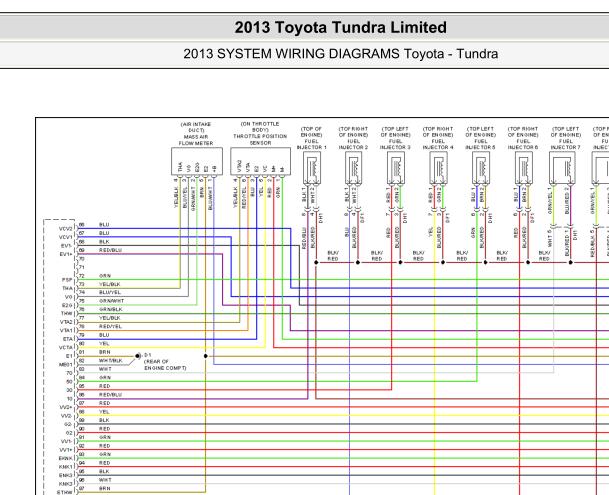Viewport: 609px width, 495px height.
Task: Click the BLK/RED splice dot below Fuel Injector 1
Action: pyautogui.click(x=316, y=263)
